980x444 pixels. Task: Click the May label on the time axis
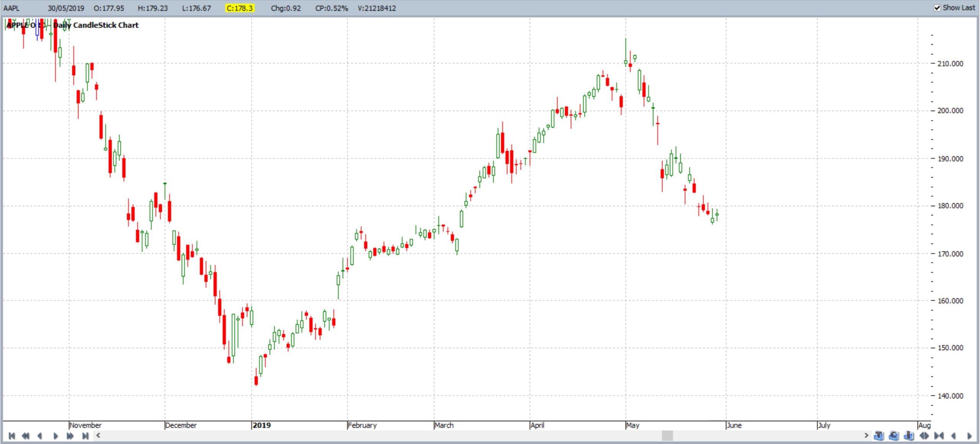pos(633,425)
